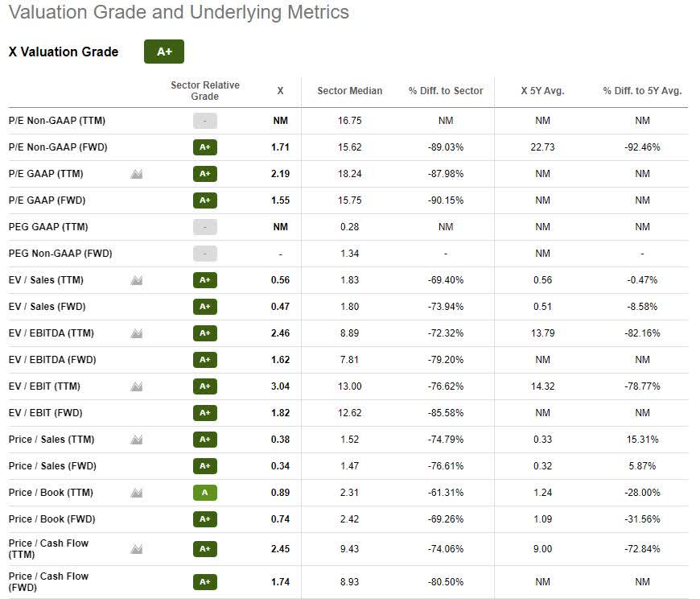This screenshot has width=700, height=599.
Task: Click the % Diff. to Sector column header
Action: tap(446, 91)
